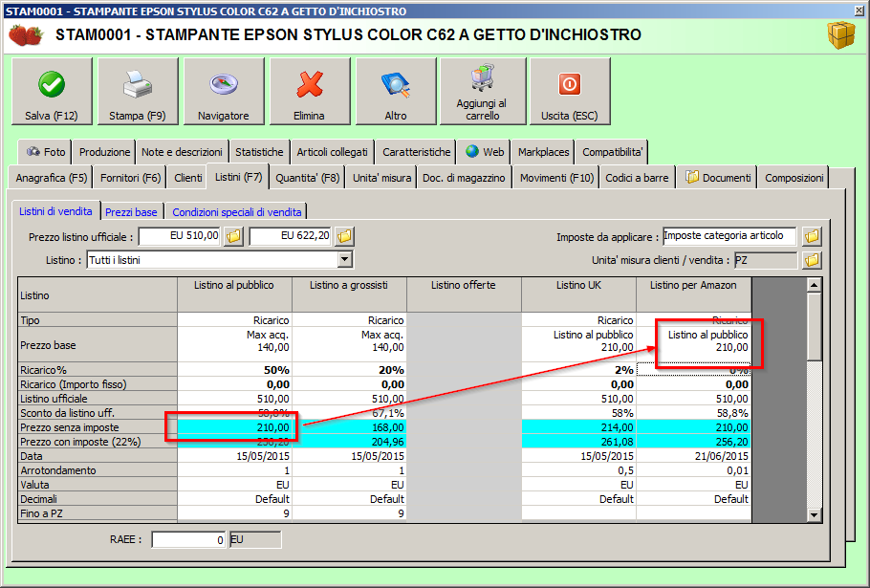The image size is (870, 588).
Task: Open the Note e descrizioni tab
Action: point(182,152)
